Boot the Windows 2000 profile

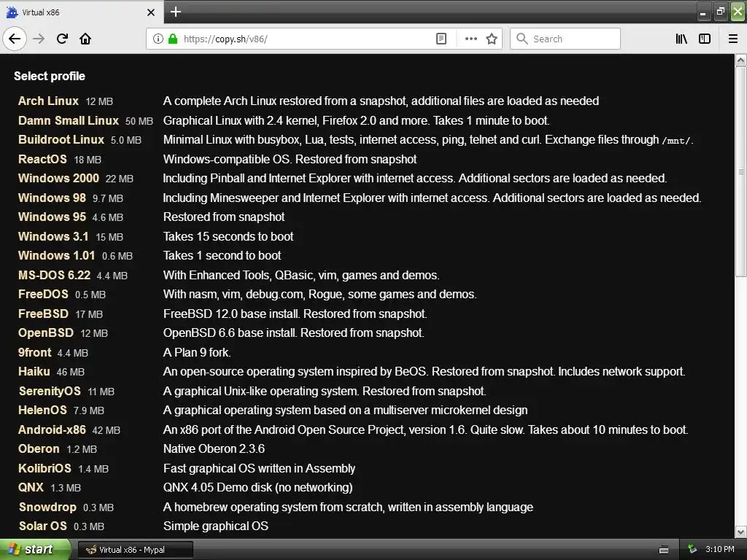58,178
